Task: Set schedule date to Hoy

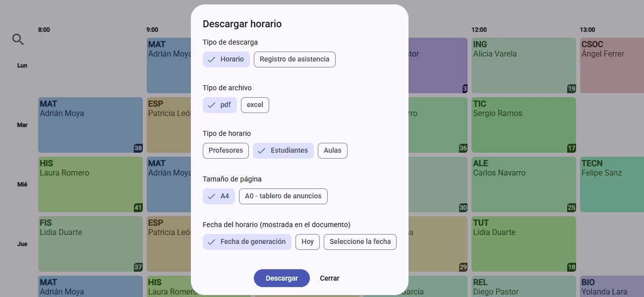Action: (x=307, y=242)
